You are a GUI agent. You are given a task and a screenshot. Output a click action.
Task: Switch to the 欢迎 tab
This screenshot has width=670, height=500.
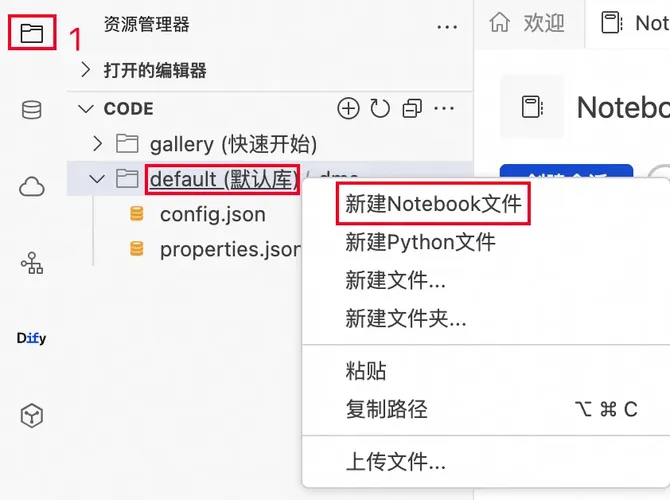[x=528, y=23]
